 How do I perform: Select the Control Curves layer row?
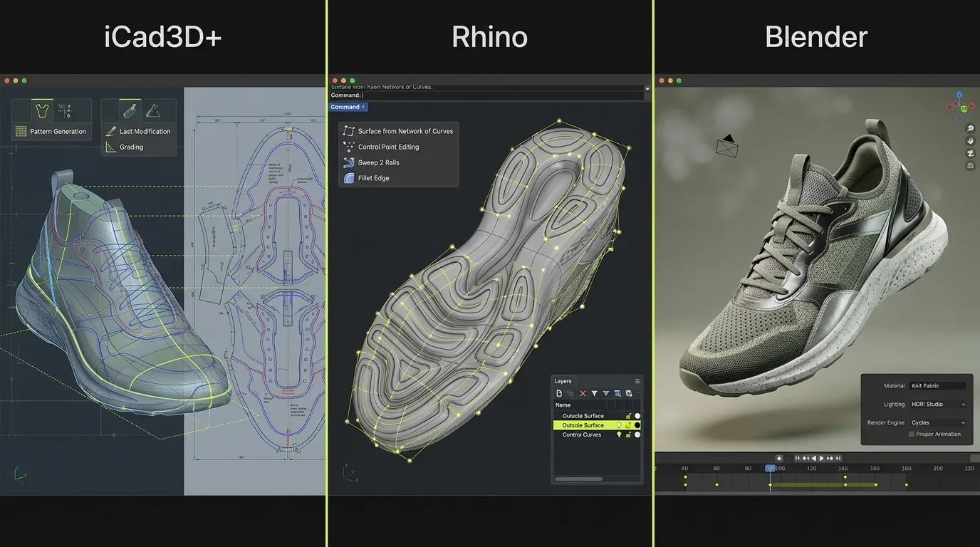(x=597, y=434)
